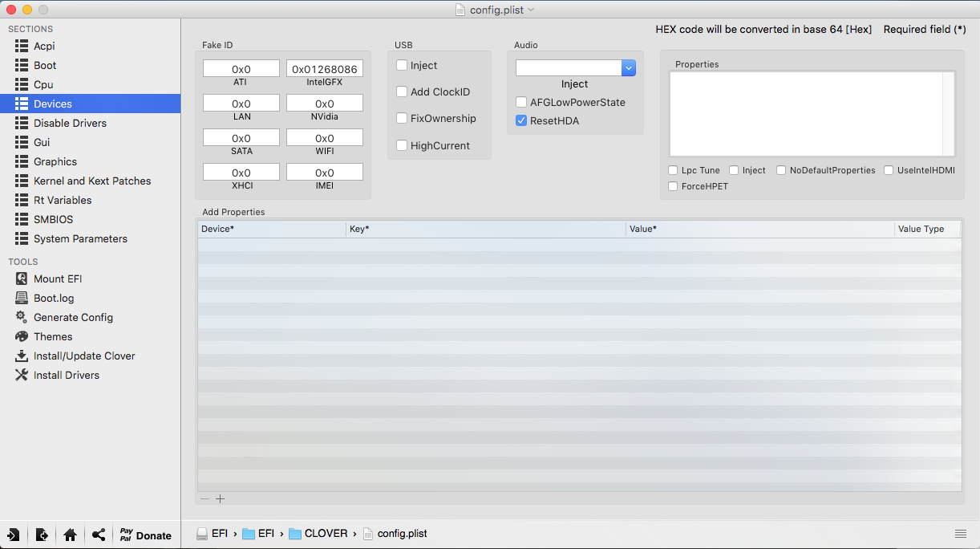This screenshot has width=980, height=549.
Task: Click the export configuration icon
Action: pos(42,535)
